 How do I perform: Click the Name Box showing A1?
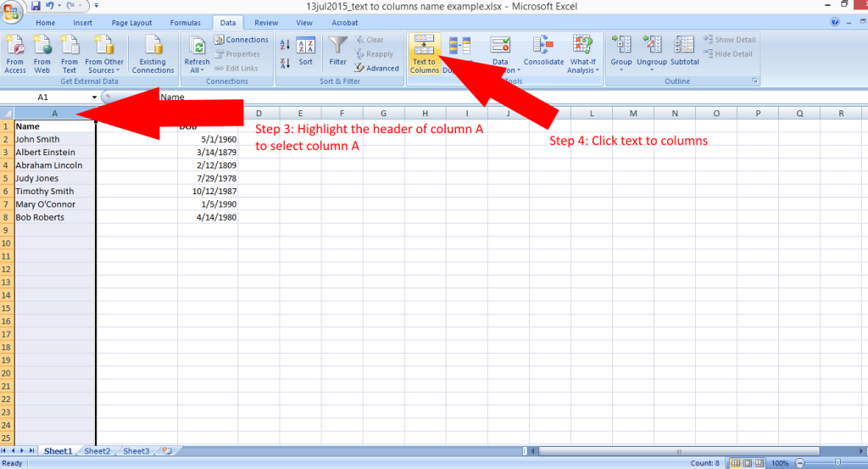[x=44, y=97]
